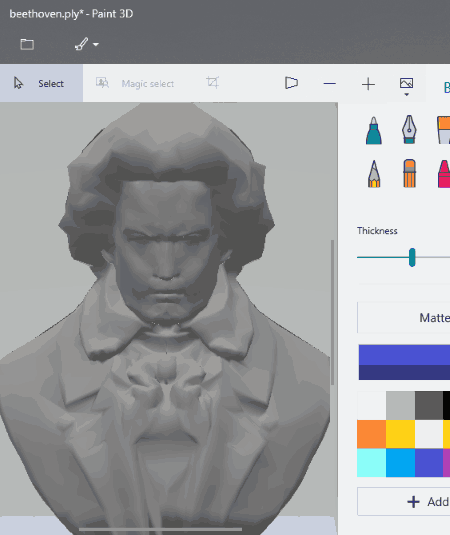Select the Eraser tool

tap(409, 173)
